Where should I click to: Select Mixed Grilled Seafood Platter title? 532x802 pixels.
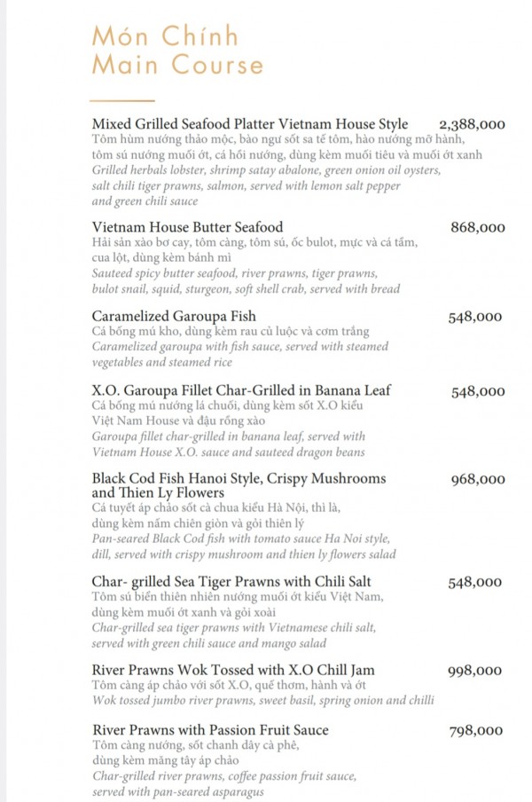click(250, 124)
